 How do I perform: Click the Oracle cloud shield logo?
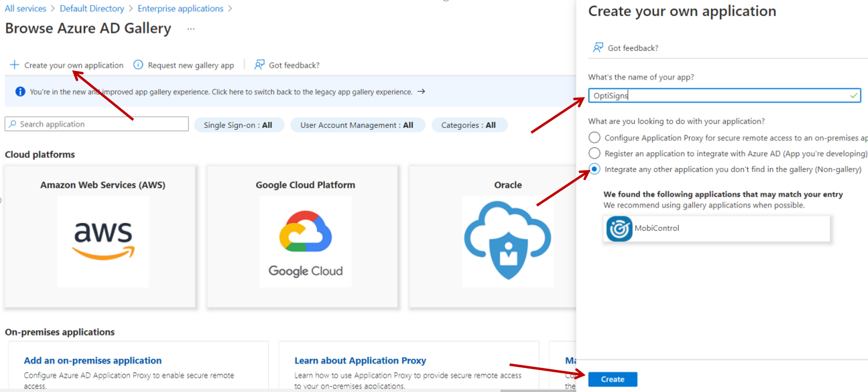pos(508,240)
